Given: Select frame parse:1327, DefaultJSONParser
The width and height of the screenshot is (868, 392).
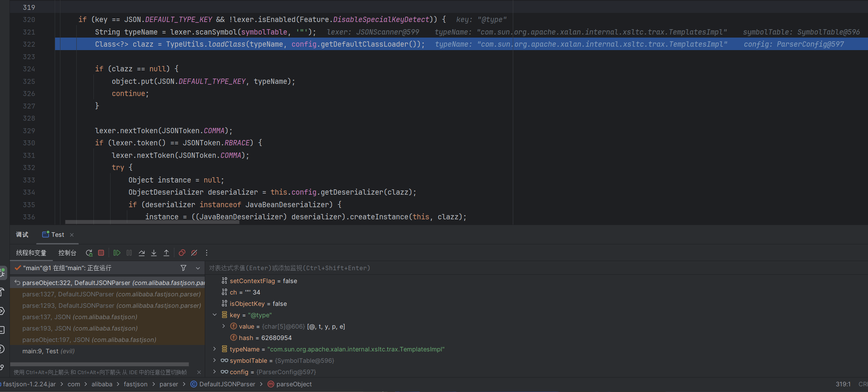Looking at the screenshot, I should pyautogui.click(x=107, y=294).
